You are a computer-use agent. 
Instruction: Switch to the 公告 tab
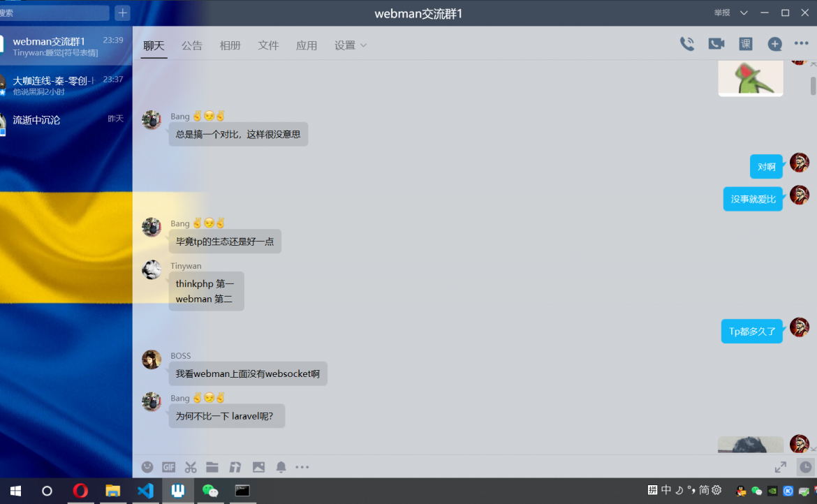tap(192, 46)
